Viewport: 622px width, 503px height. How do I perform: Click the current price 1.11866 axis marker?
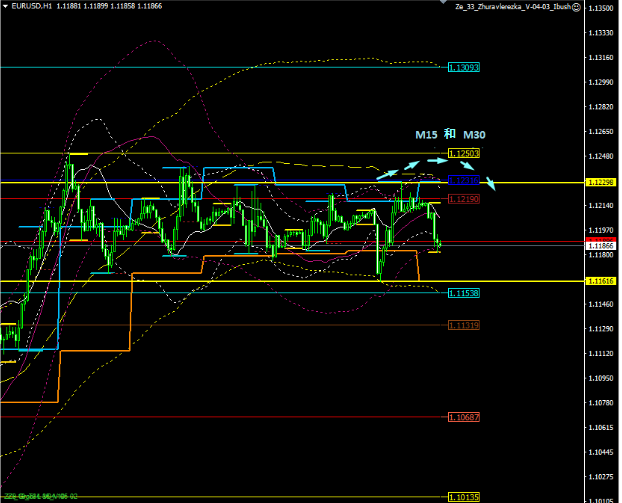(600, 245)
